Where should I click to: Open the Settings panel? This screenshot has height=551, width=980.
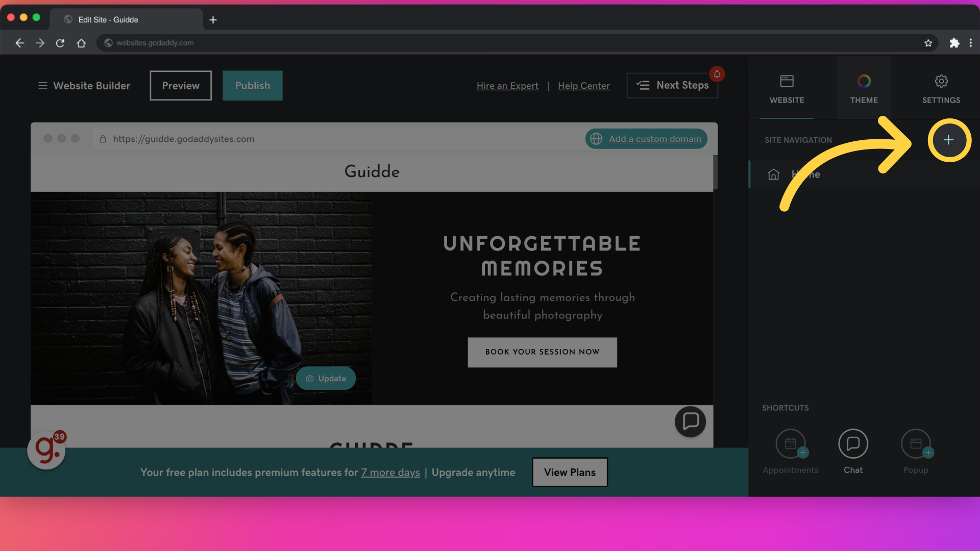click(x=941, y=86)
